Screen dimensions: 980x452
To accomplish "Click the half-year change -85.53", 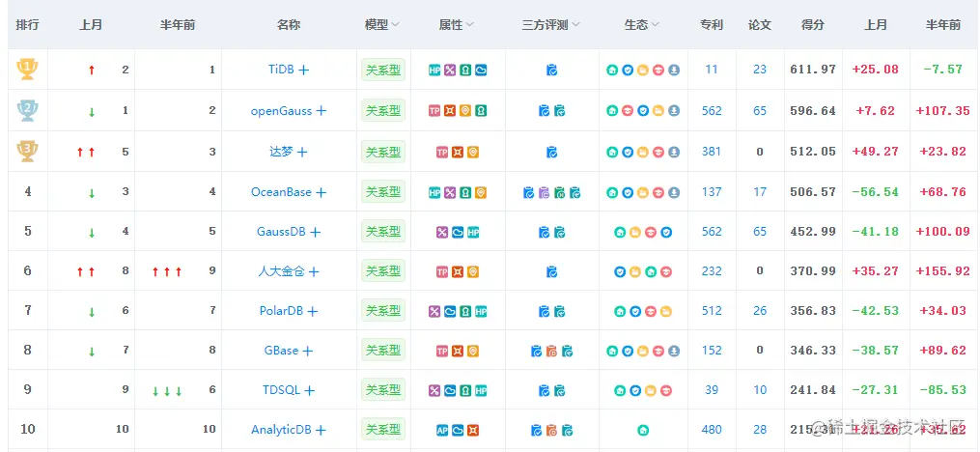I will pyautogui.click(x=943, y=390).
